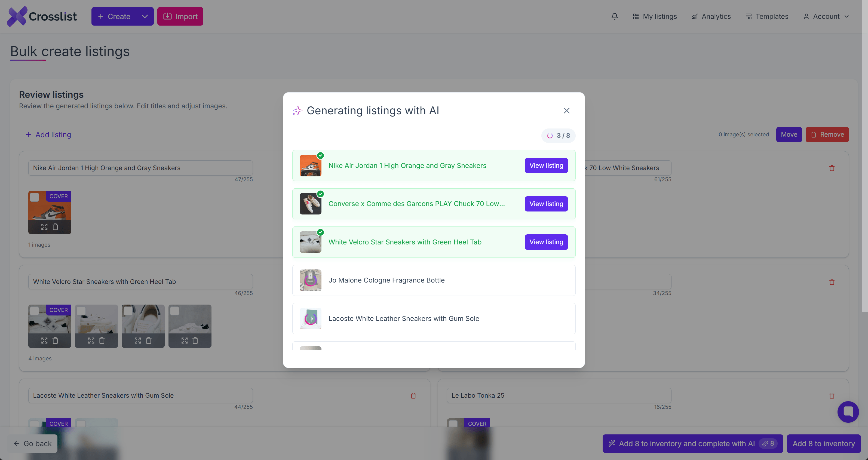Edit the White Velcro Star Sneakers title field
Image resolution: width=868 pixels, height=460 pixels.
point(140,282)
